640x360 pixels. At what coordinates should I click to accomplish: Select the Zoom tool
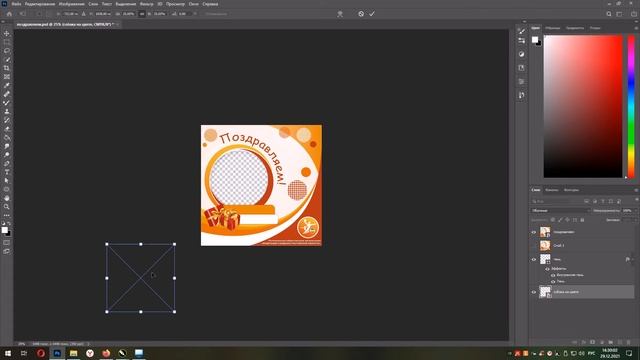7,207
